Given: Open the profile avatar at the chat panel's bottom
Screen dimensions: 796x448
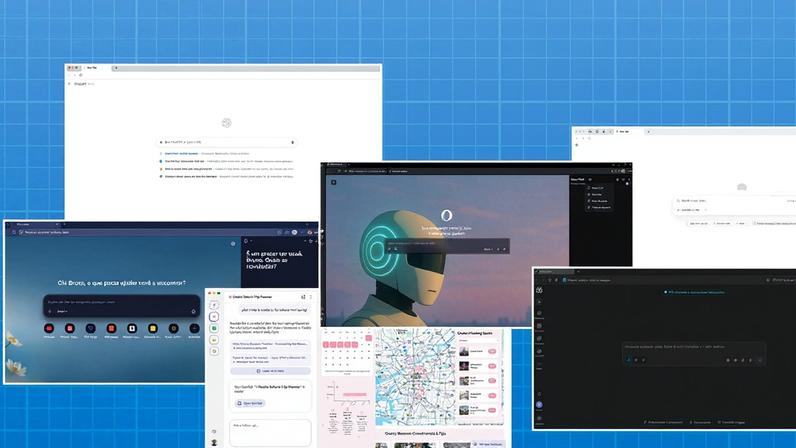Looking at the screenshot, I should pyautogui.click(x=214, y=442).
